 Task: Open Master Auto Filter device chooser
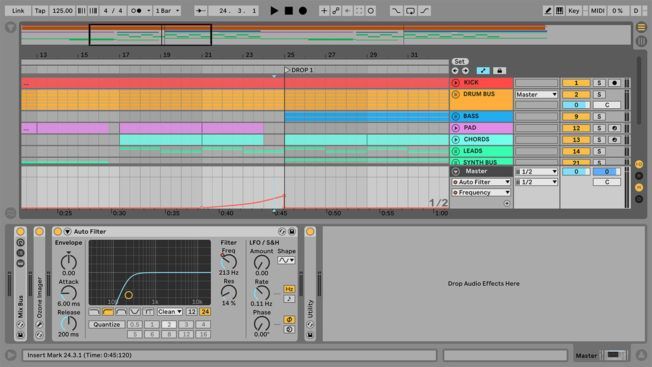coord(481,182)
